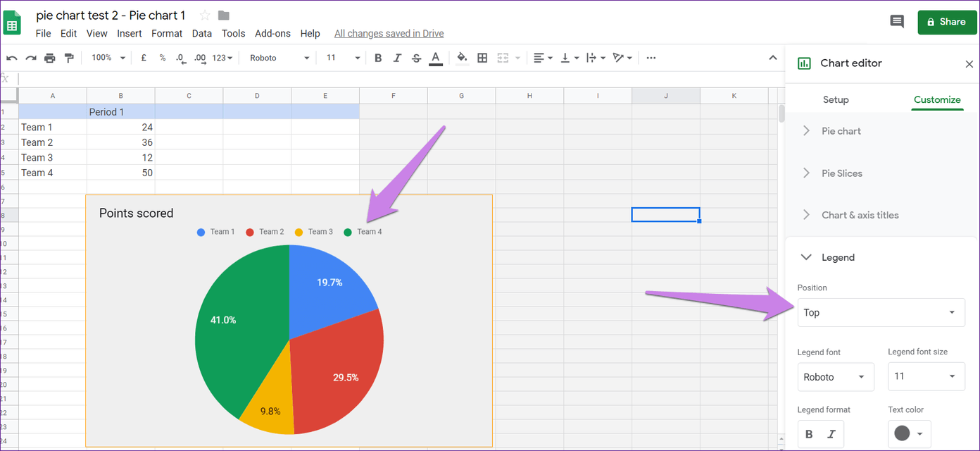Click the Chart editor panel icon

804,63
